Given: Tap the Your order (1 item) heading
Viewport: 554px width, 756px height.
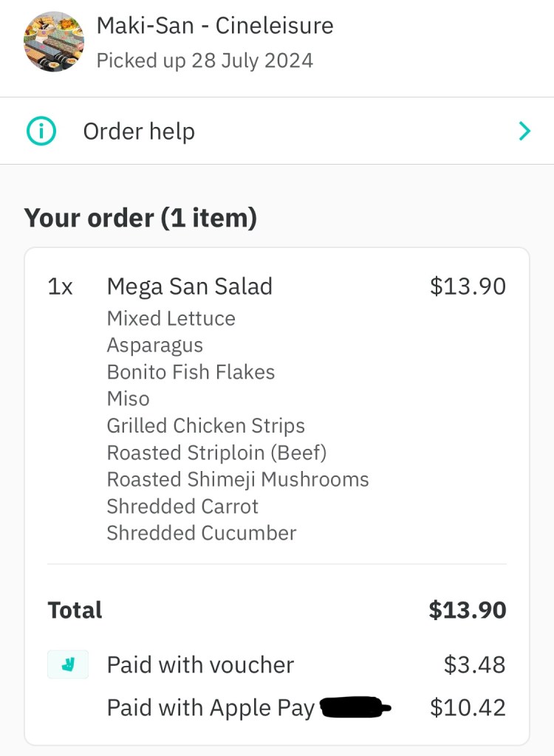Looking at the screenshot, I should pyautogui.click(x=140, y=219).
